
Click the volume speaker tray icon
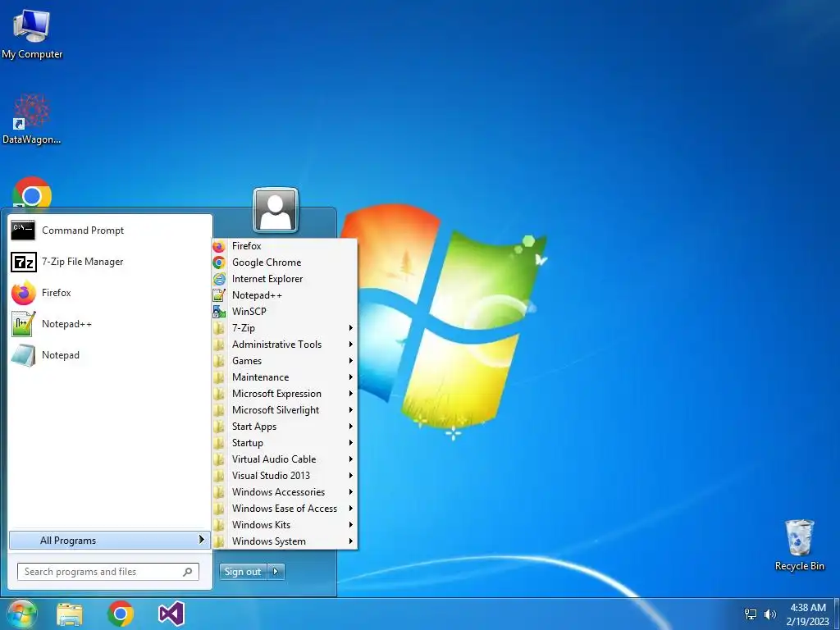pyautogui.click(x=770, y=614)
